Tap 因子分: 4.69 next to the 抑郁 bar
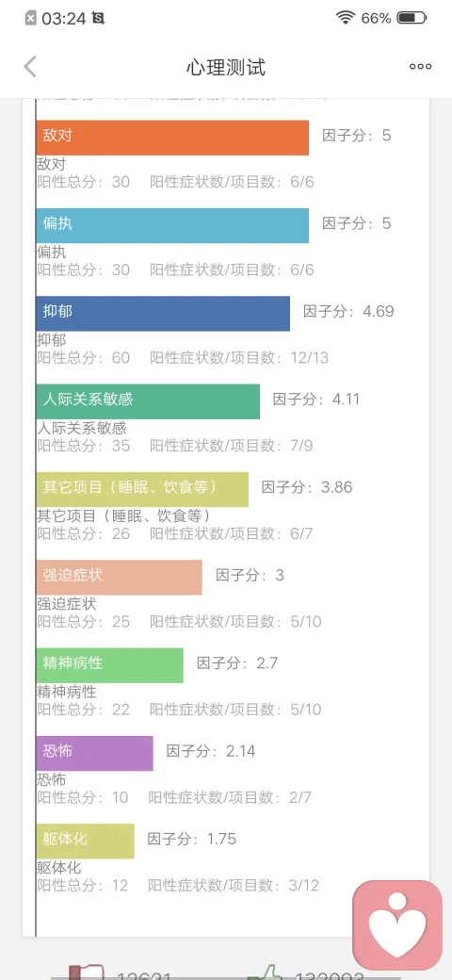 (348, 311)
